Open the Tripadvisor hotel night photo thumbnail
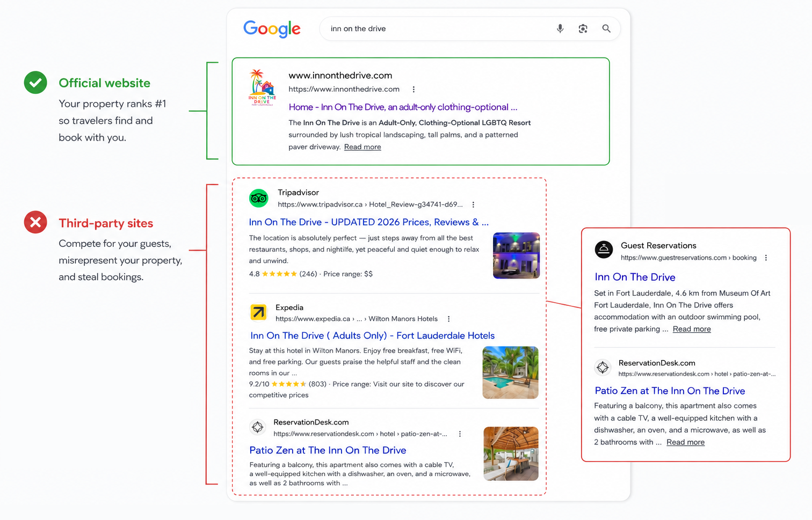This screenshot has height=520, width=812. (x=516, y=255)
